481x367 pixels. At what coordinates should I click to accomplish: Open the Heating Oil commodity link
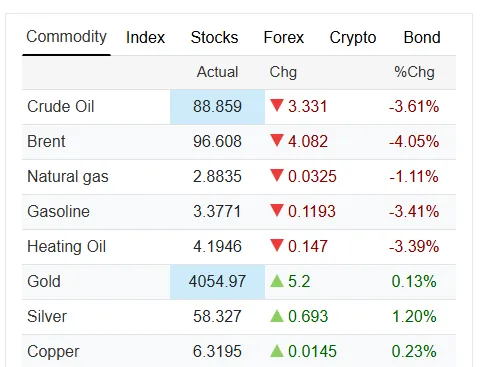click(66, 247)
